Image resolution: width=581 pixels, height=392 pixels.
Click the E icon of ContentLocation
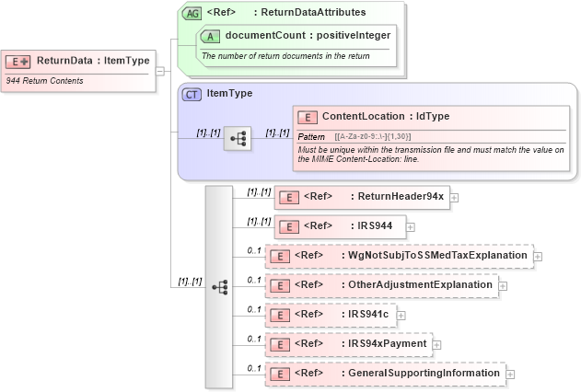[308, 118]
